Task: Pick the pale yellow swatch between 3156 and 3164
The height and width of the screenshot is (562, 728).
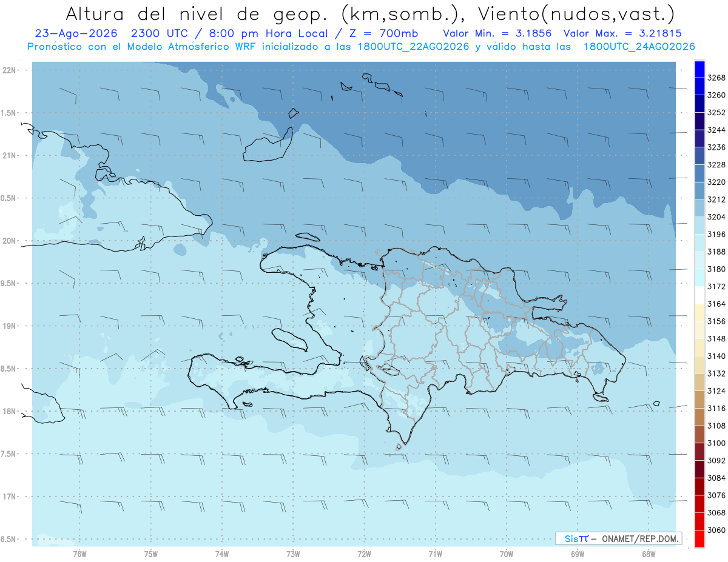Action: (x=699, y=312)
